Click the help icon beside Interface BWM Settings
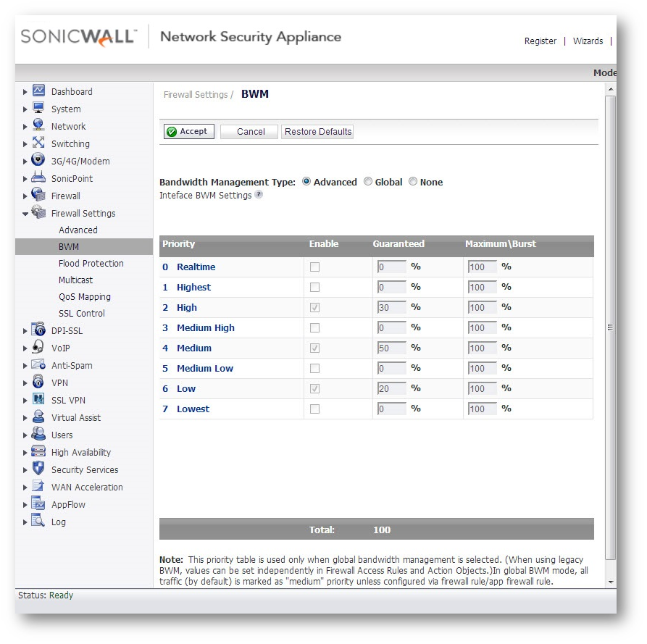This screenshot has width=647, height=644. point(259,195)
